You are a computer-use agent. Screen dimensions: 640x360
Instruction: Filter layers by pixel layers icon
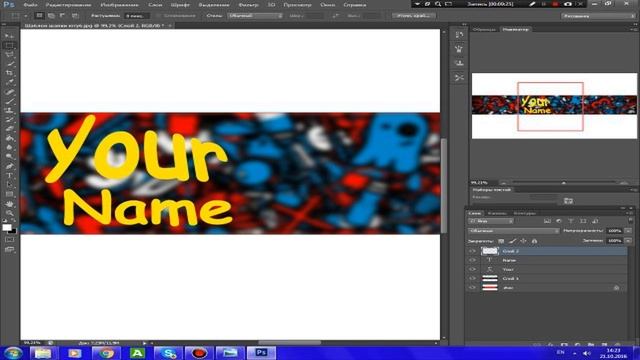(547, 221)
